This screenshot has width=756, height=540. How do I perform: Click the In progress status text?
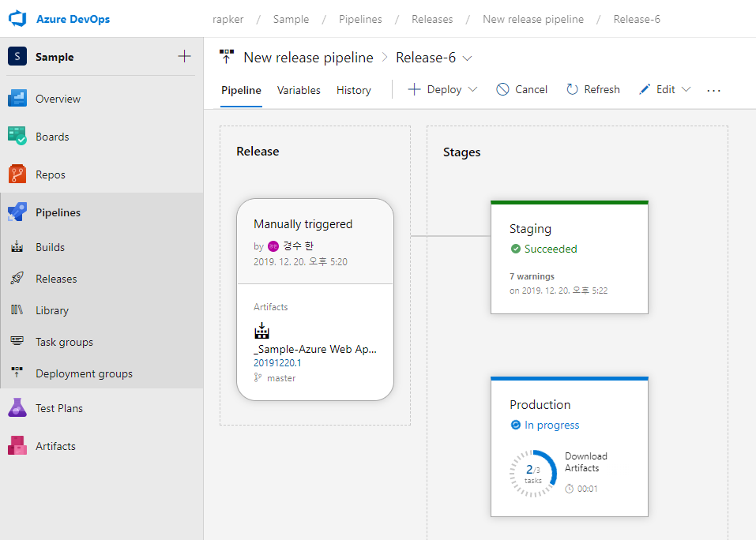point(551,425)
